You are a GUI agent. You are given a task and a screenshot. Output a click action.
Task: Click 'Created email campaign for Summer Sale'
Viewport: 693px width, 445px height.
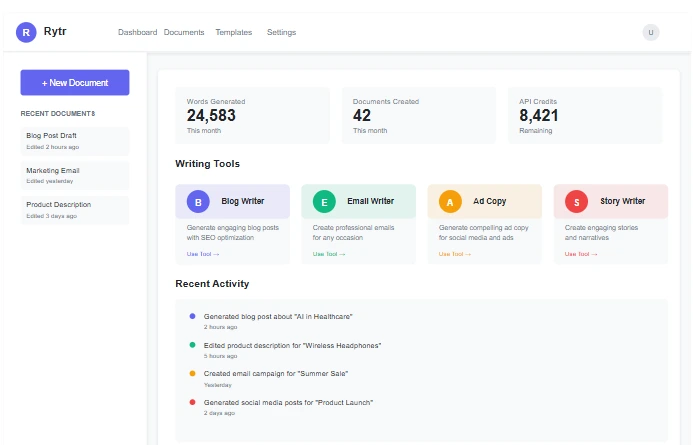pyautogui.click(x=276, y=374)
